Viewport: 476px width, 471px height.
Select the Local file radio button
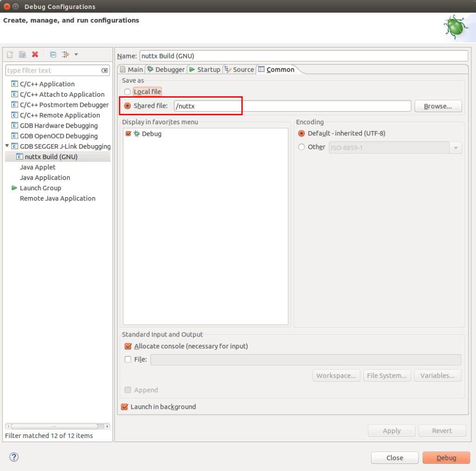127,92
